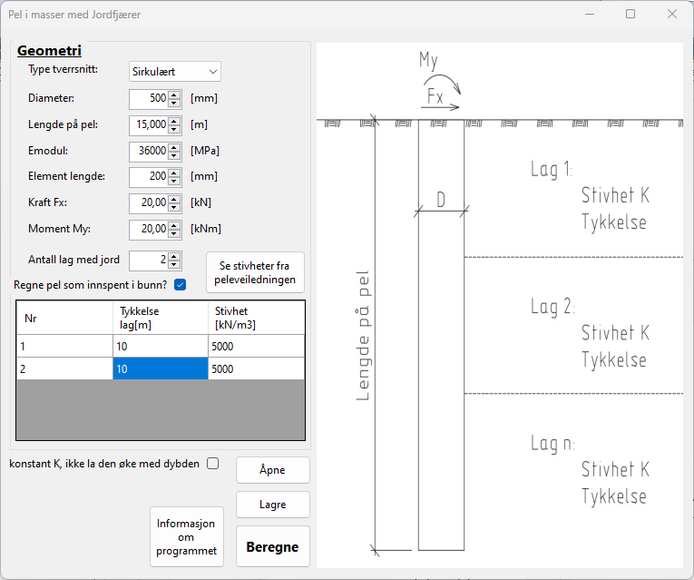Open Type tverrsnitt dropdown

point(175,72)
